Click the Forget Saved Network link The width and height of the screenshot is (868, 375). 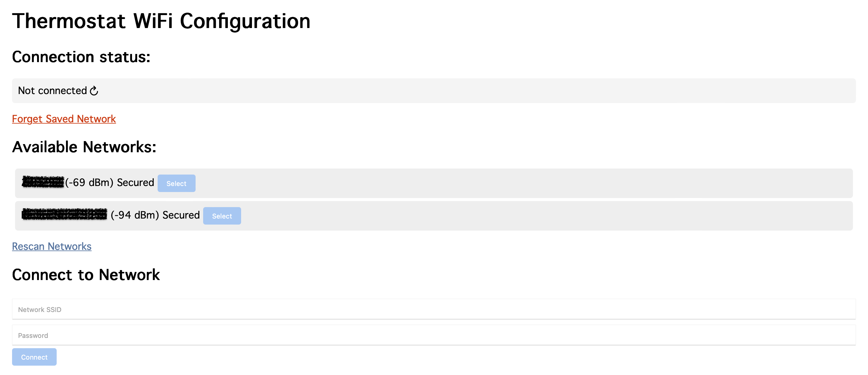point(64,118)
